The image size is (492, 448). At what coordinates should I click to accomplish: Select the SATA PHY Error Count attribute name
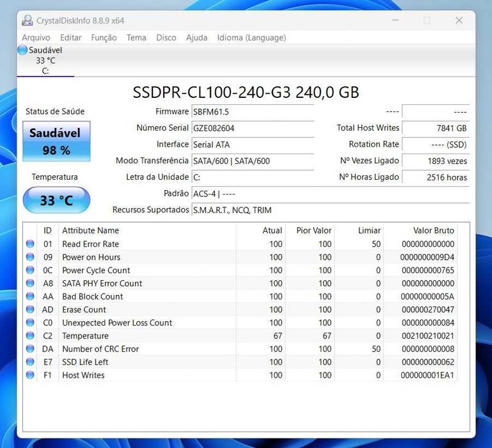pos(102,284)
